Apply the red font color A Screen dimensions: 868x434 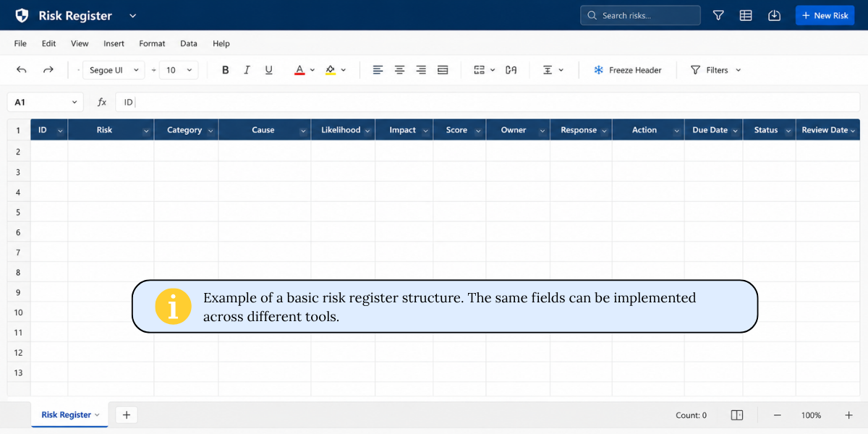click(299, 70)
